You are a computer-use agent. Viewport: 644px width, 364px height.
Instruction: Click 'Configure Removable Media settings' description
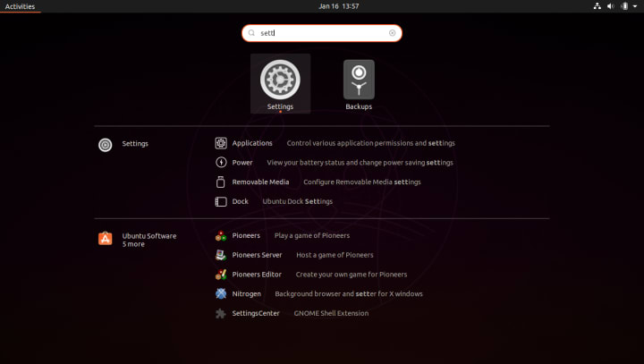point(362,182)
